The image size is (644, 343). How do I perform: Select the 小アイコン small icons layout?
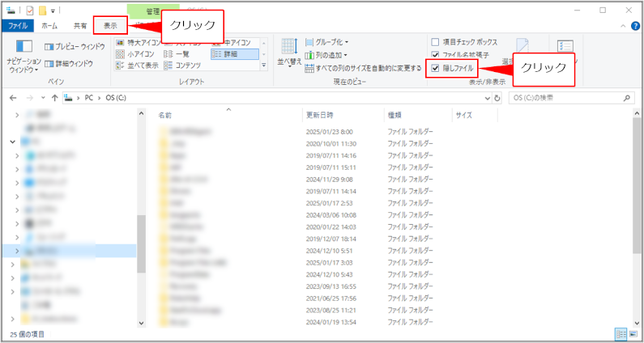coord(141,54)
